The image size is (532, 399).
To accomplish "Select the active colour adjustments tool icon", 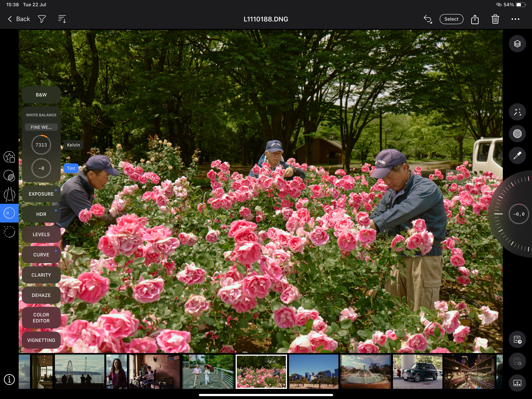I will click(x=9, y=213).
